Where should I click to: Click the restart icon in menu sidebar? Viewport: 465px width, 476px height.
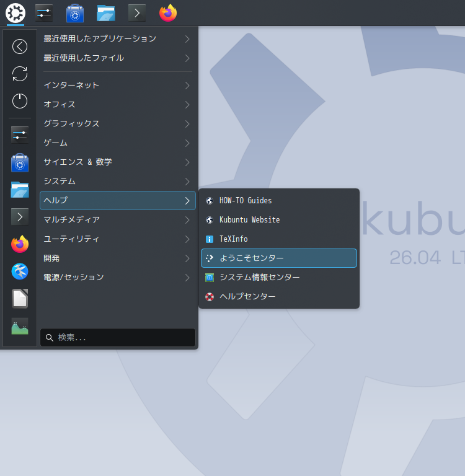point(20,74)
